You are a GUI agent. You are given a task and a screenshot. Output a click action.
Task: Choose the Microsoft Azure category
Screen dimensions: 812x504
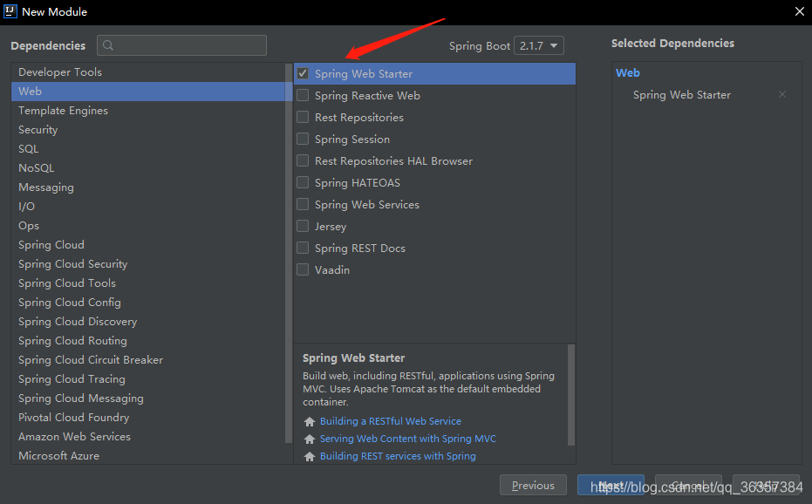click(148, 455)
